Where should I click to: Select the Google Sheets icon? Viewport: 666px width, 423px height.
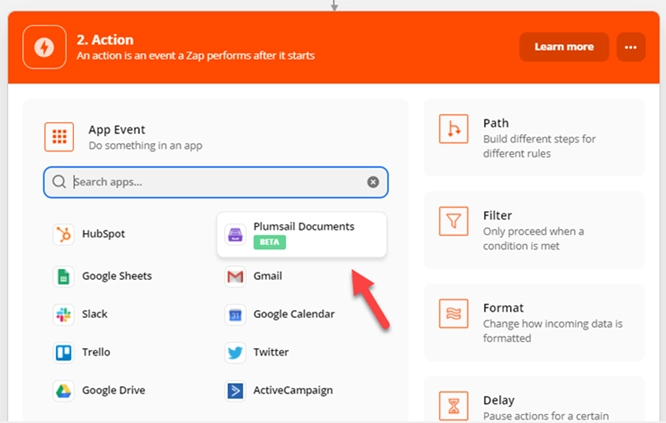click(x=64, y=276)
